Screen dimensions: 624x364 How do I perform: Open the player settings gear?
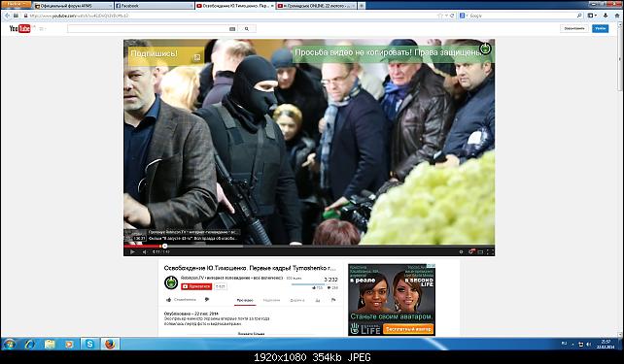[462, 251]
